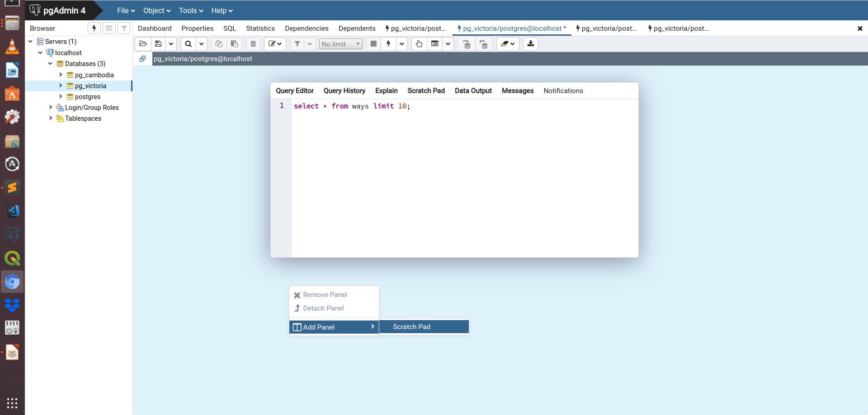The width and height of the screenshot is (868, 415).
Task: Switch to the Query History tab
Action: 344,90
